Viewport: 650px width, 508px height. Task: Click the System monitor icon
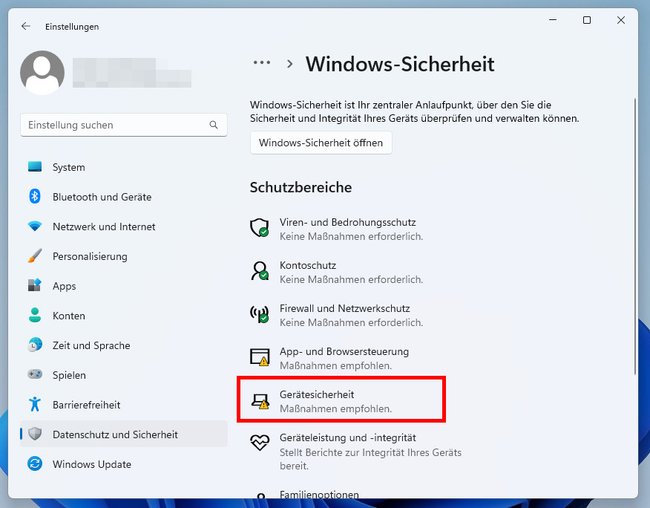tap(35, 167)
